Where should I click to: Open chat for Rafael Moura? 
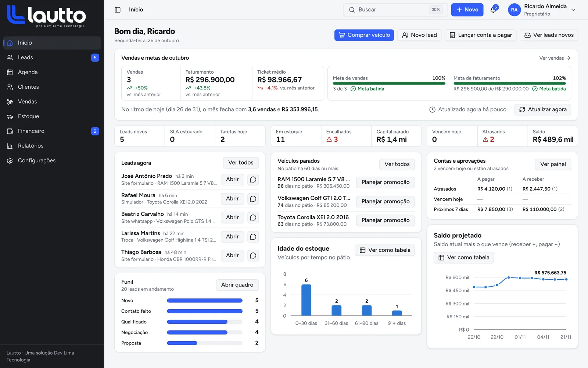coord(253,199)
